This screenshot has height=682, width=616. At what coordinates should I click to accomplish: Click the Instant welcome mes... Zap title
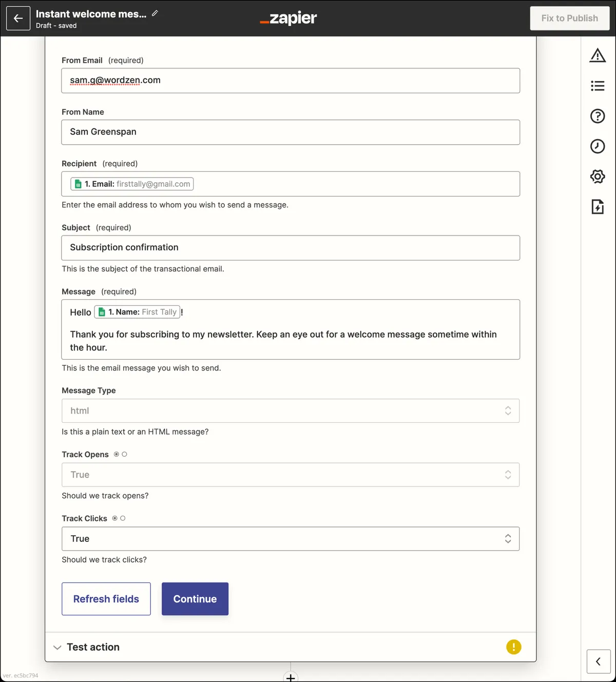click(91, 14)
